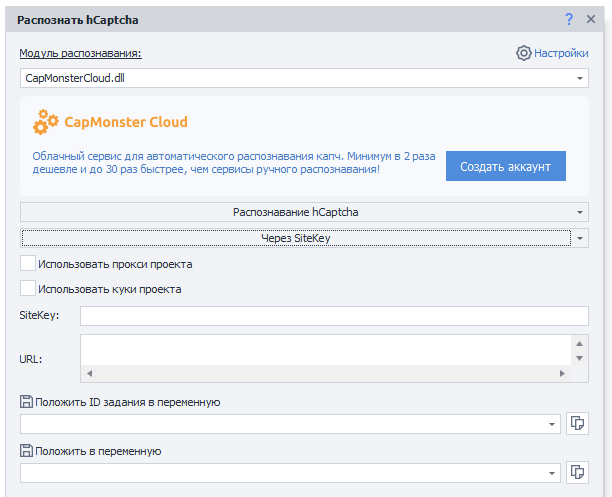The image size is (612, 497).
Task: Click the CapMonster Cloud gears logo
Action: click(46, 123)
